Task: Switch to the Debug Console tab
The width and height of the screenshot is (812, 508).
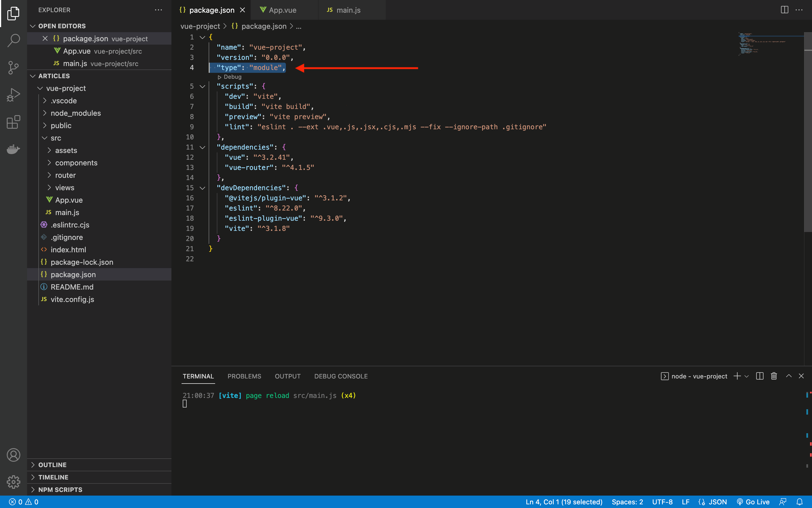Action: [x=341, y=376]
